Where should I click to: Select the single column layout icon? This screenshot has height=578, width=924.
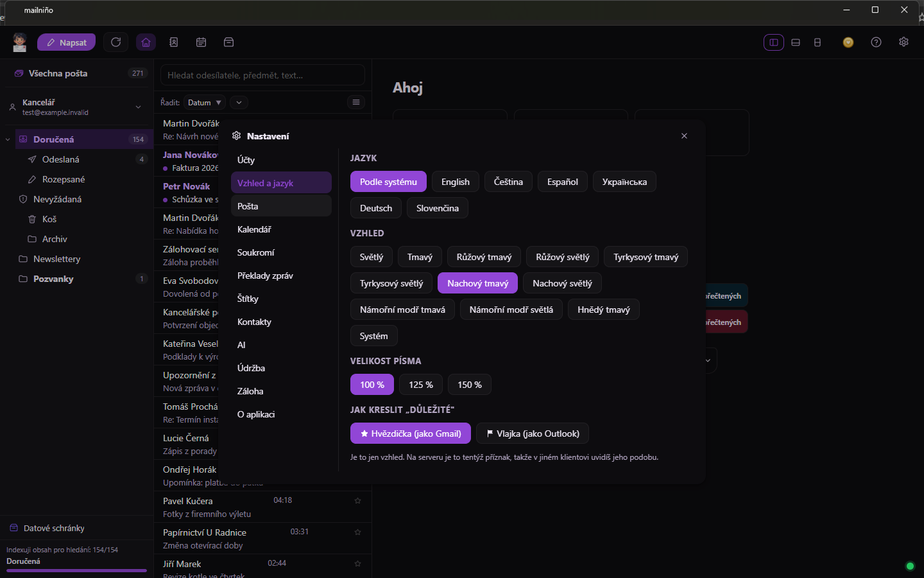817,42
